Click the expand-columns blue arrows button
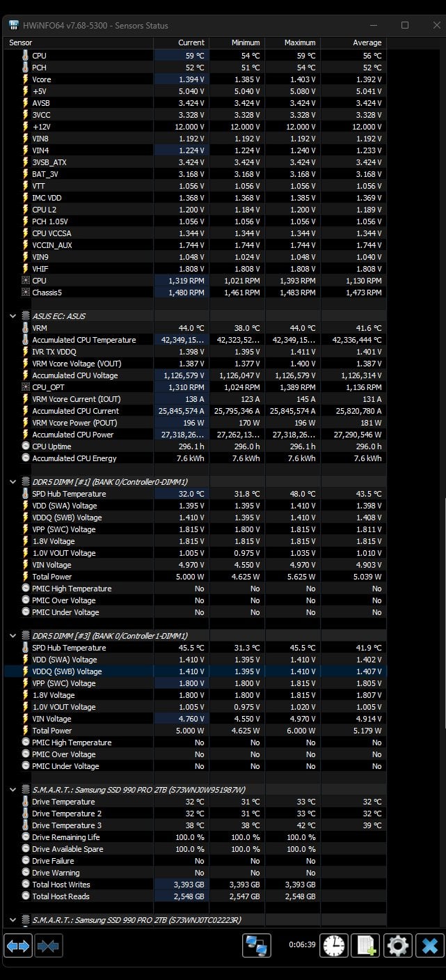Screen dimensions: 446x980 click(x=18, y=945)
